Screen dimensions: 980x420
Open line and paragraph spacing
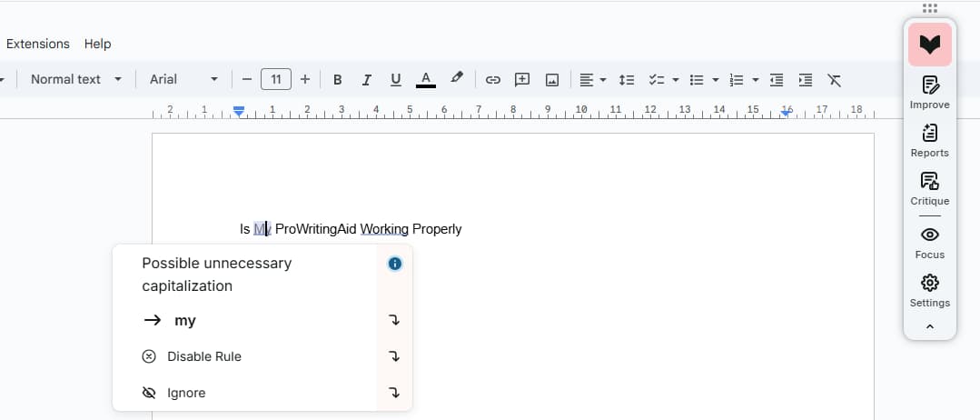[x=627, y=79]
